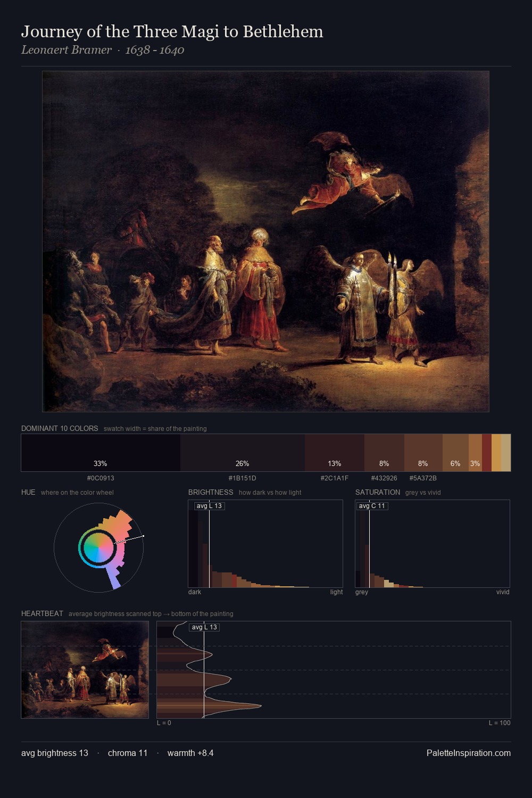Click the hex label #5A372B
The image size is (532, 798).
coord(423,478)
